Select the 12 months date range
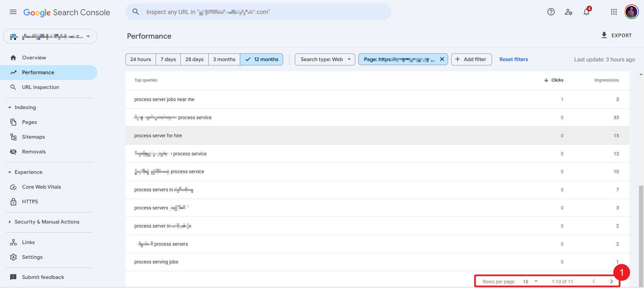This screenshot has width=644, height=288. click(262, 59)
